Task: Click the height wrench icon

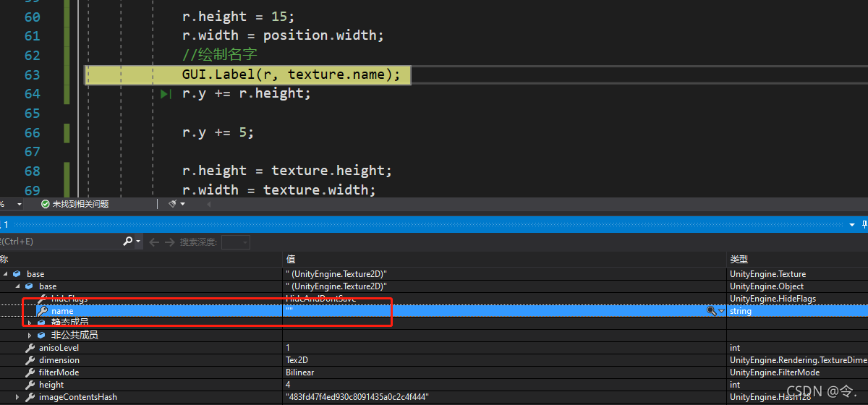Action: click(30, 385)
